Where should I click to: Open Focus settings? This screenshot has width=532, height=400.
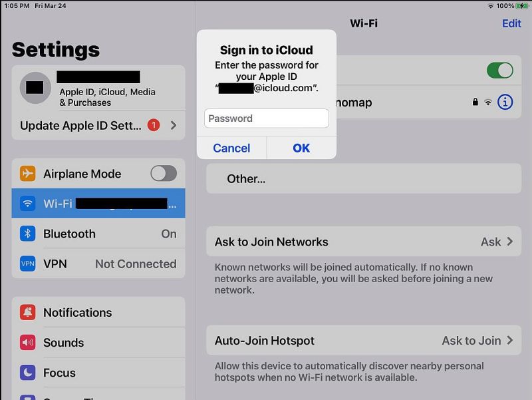pos(98,373)
